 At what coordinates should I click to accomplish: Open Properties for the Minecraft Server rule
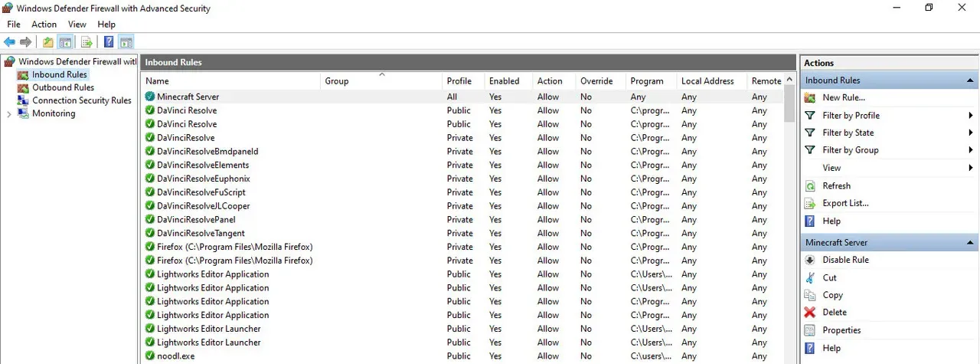coord(841,330)
